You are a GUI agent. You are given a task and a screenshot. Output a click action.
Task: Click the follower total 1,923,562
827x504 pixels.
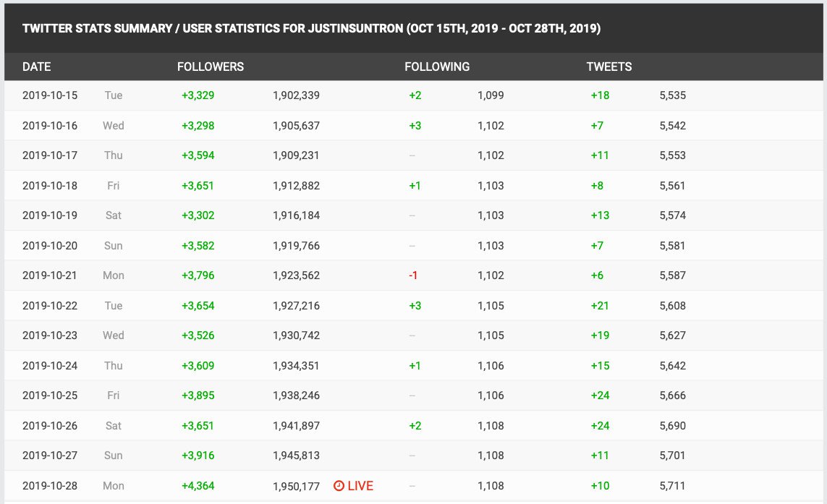click(296, 276)
